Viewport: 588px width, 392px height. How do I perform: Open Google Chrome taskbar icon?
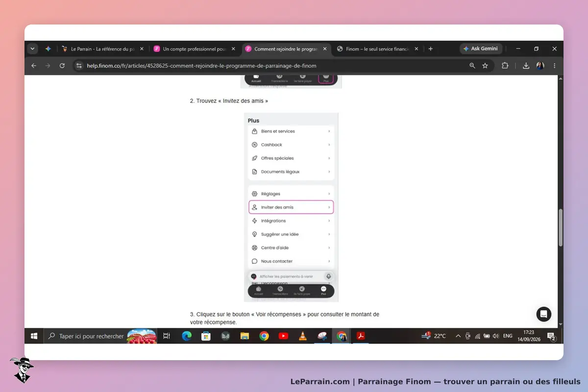tap(264, 336)
